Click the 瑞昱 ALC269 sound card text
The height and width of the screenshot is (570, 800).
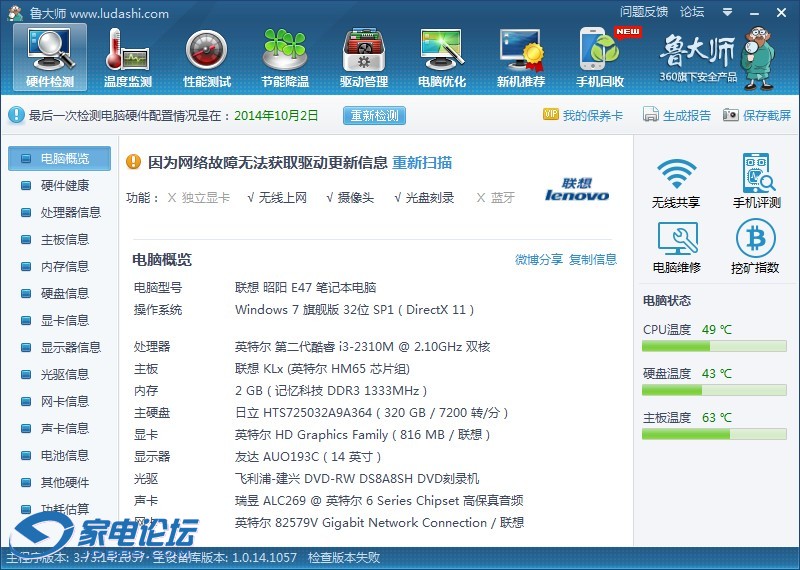(x=379, y=501)
